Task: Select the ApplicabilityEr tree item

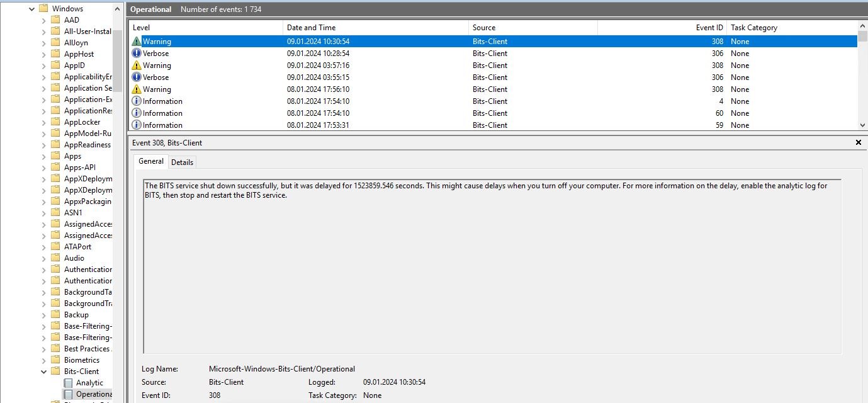Action: (x=87, y=77)
